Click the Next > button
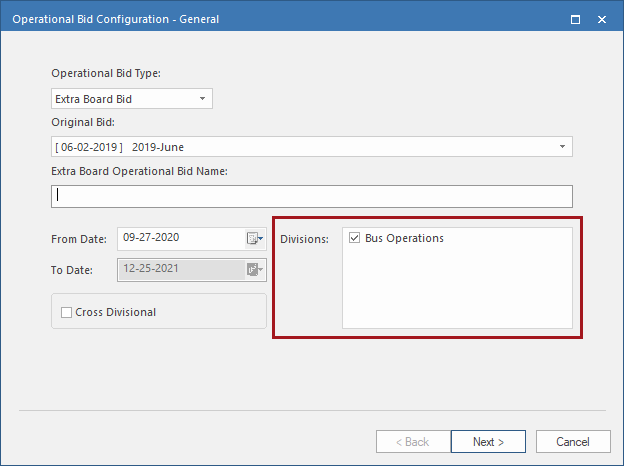Screen dimensions: 624x466 (488, 442)
